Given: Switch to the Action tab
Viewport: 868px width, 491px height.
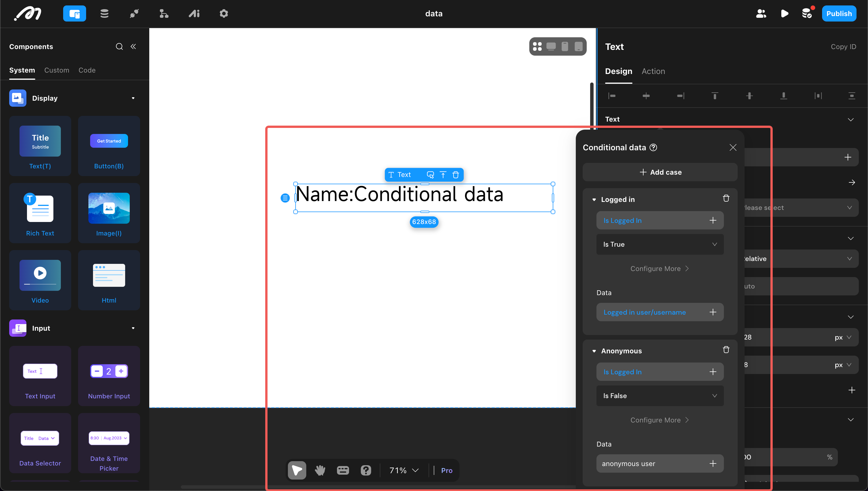Looking at the screenshot, I should tap(653, 71).
